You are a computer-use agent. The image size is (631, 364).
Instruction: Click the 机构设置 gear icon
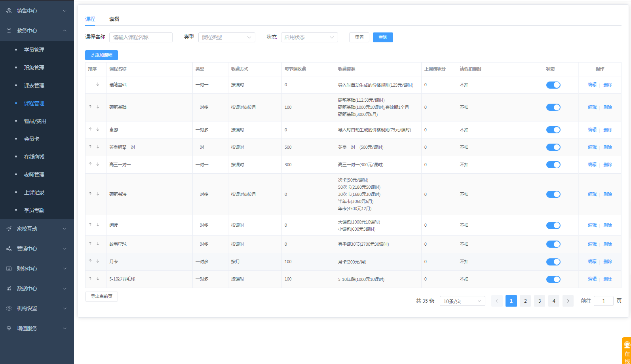point(9,308)
